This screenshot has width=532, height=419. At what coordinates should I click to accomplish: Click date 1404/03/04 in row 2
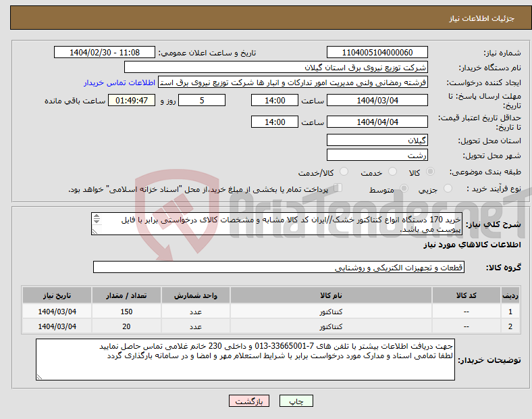click(57, 326)
